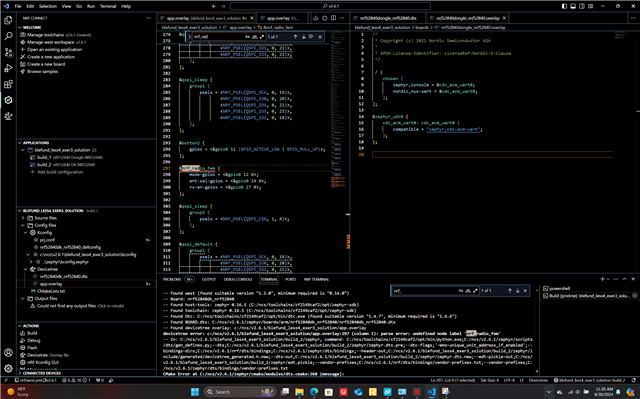Viewport: 640px width, 399px height.
Task: Open Source Control view in activity bar
Action: [x=8, y=52]
